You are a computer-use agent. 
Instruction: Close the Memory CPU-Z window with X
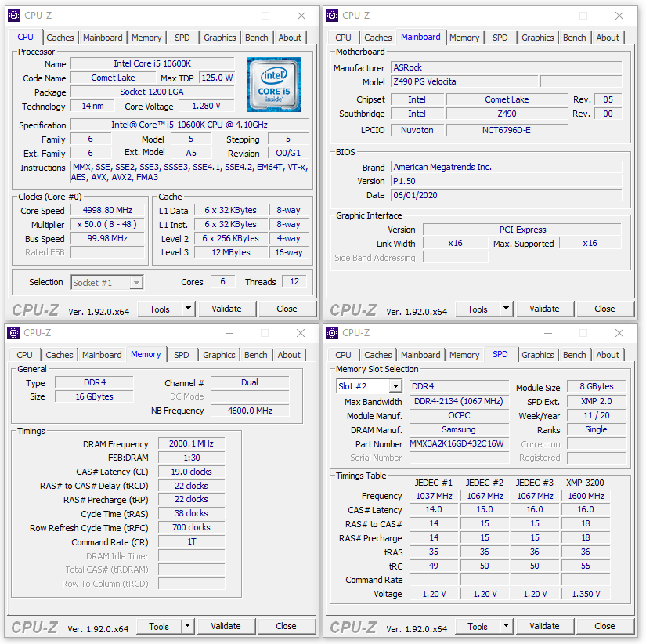pyautogui.click(x=301, y=333)
